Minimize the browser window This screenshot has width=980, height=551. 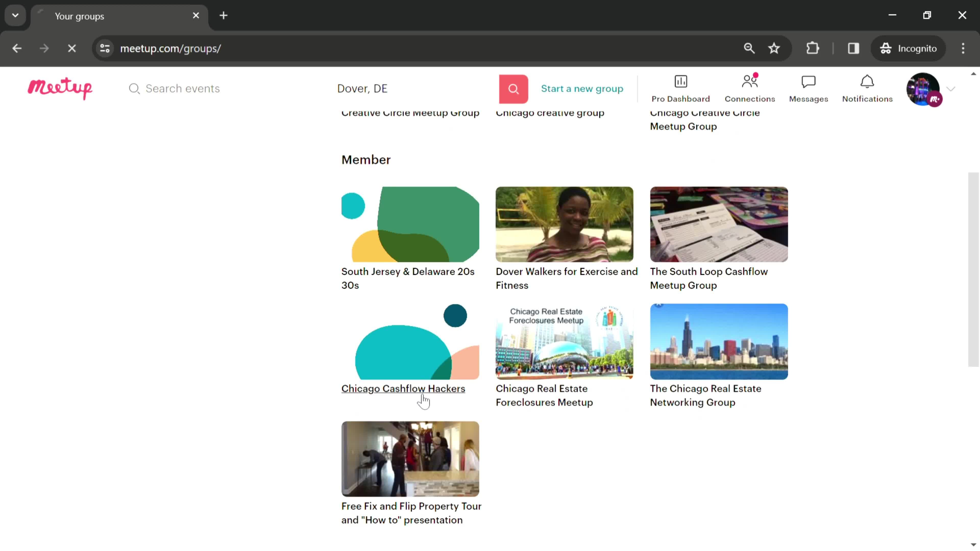click(x=892, y=15)
